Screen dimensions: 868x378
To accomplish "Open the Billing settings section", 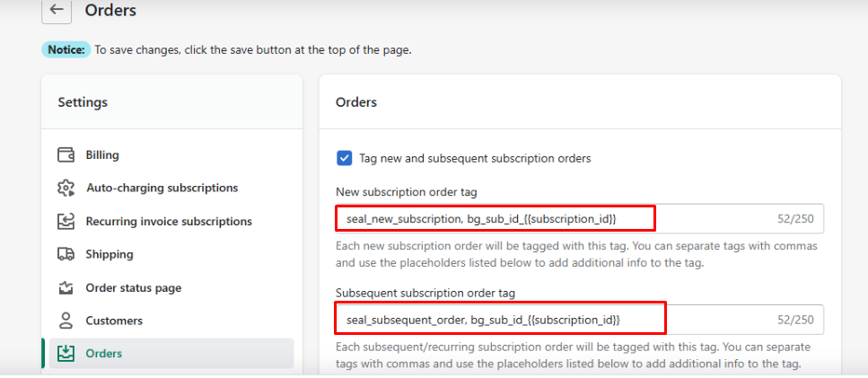I will [x=102, y=154].
